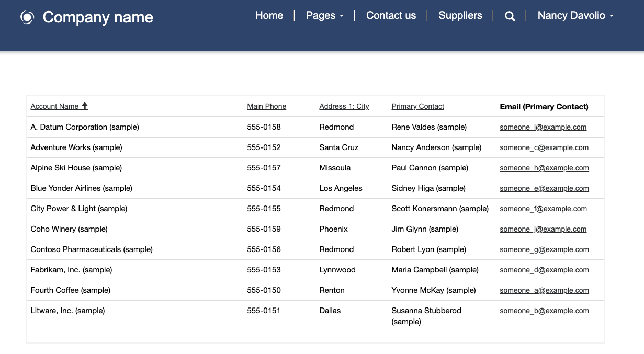Click someone_c@example.com link for Adventure Works
This screenshot has height=354, width=644.
pyautogui.click(x=544, y=147)
